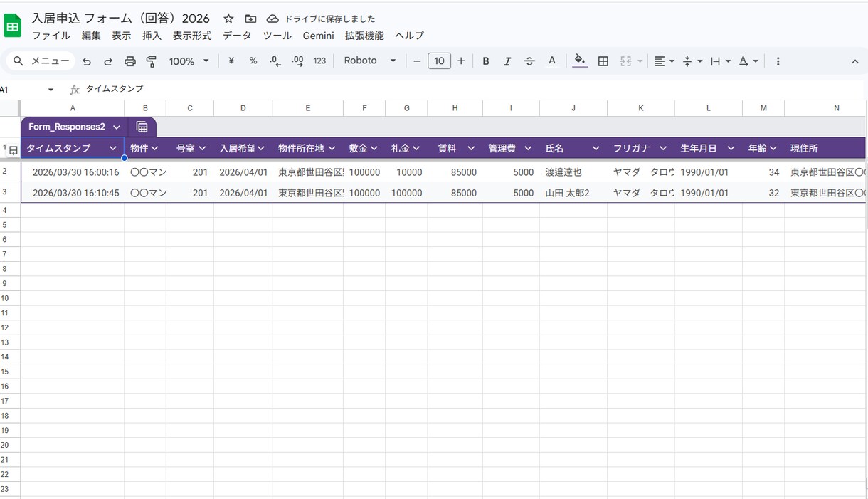Open the 拡張機能 menu
Screen dimensions: 868x499
coord(364,36)
